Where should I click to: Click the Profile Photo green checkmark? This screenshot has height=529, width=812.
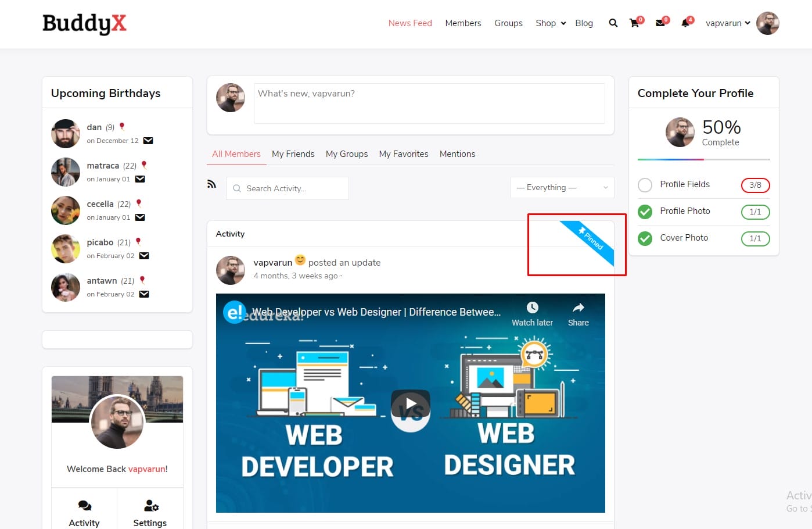645,212
